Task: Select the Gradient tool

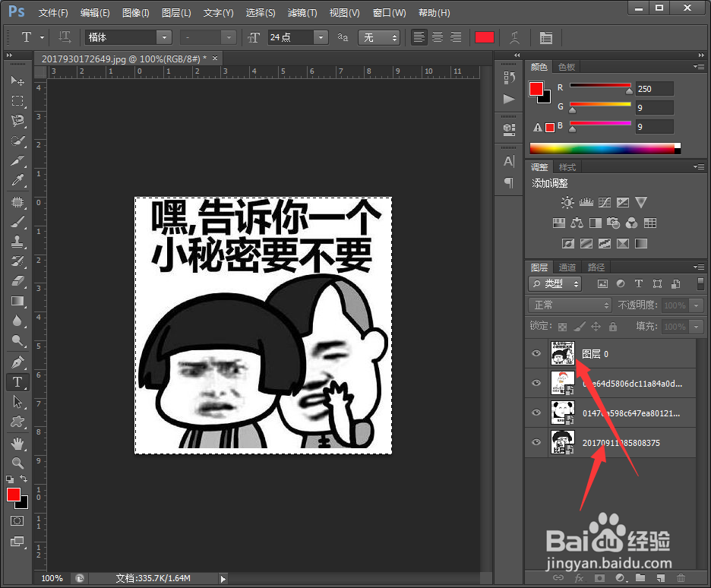Action: pyautogui.click(x=17, y=302)
